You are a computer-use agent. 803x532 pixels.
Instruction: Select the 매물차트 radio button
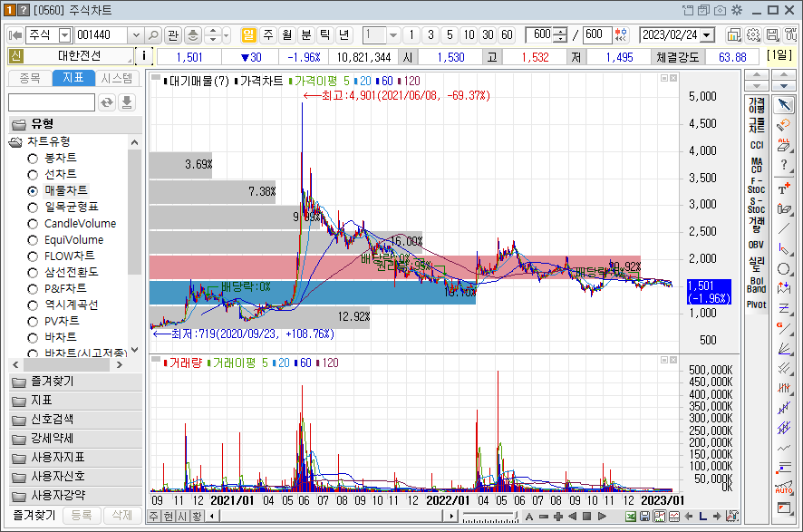point(33,191)
